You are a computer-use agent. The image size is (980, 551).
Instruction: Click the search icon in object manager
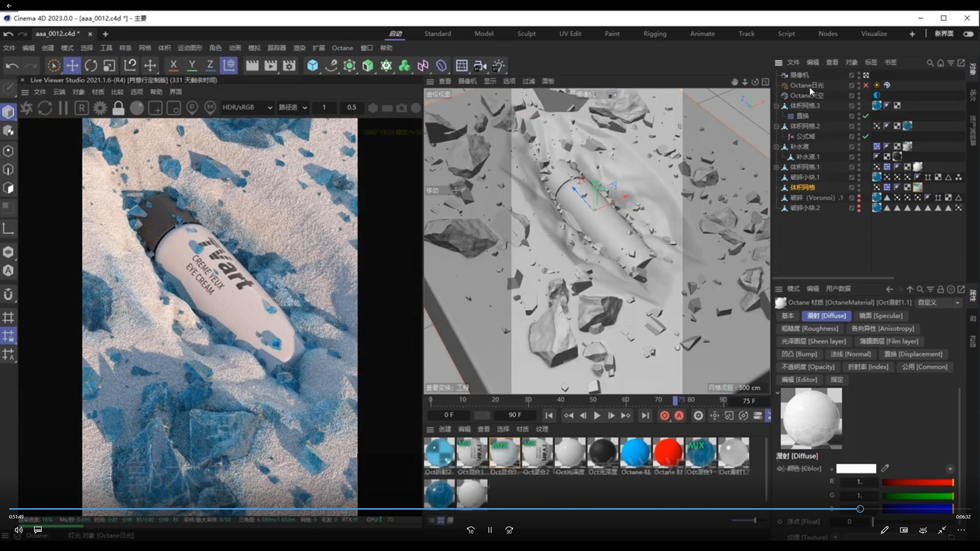tap(930, 63)
